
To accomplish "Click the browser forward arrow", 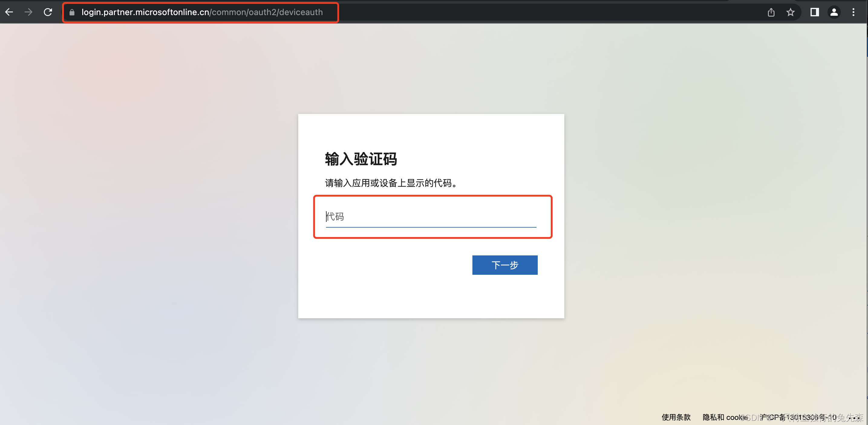I will coord(29,12).
